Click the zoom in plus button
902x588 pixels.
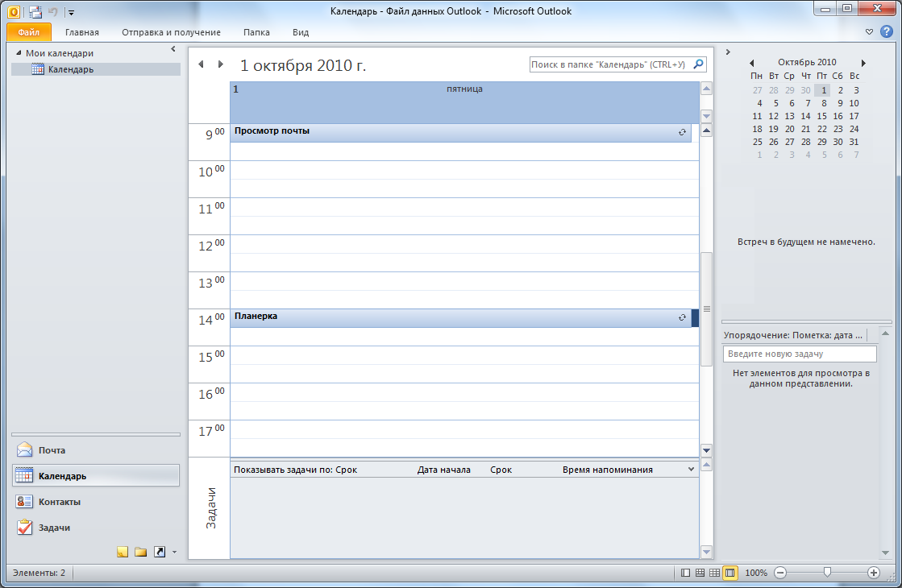873,573
